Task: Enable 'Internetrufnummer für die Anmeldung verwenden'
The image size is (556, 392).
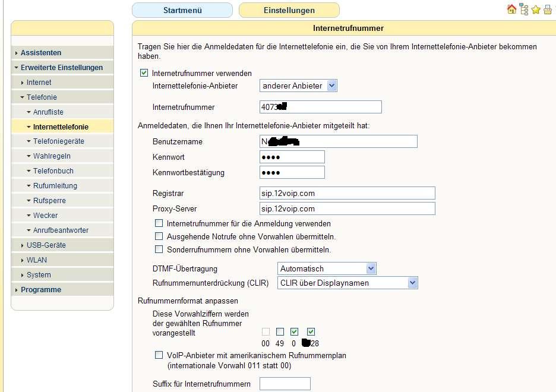Action: (x=159, y=224)
